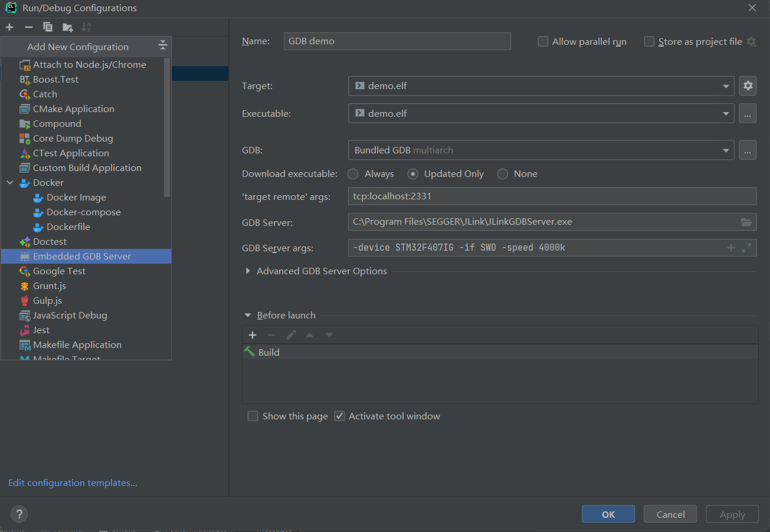
Task: Select the Always download executable radio button
Action: pyautogui.click(x=352, y=173)
